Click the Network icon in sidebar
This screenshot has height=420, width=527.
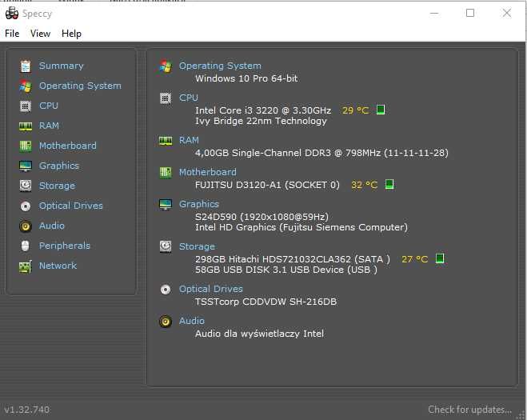tap(26, 266)
